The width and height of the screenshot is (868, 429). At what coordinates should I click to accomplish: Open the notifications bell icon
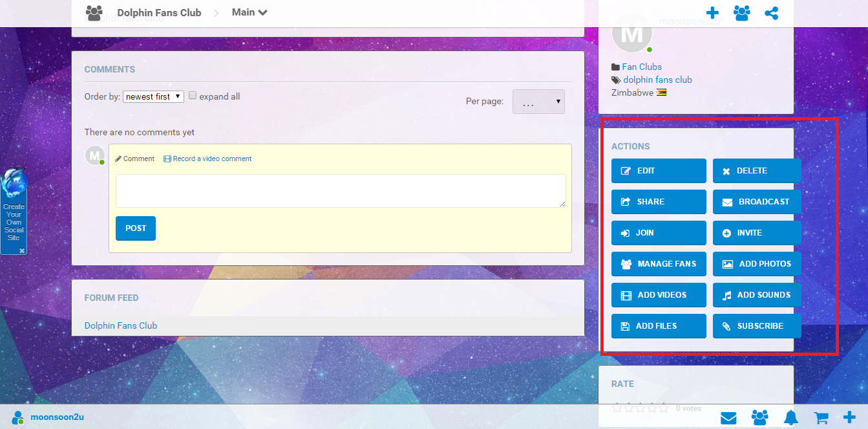coord(790,418)
